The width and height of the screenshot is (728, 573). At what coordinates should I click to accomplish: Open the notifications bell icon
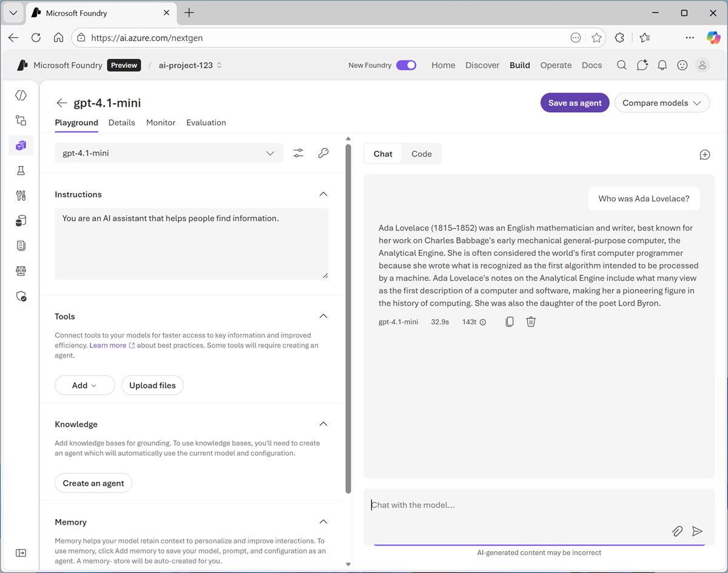pos(662,65)
